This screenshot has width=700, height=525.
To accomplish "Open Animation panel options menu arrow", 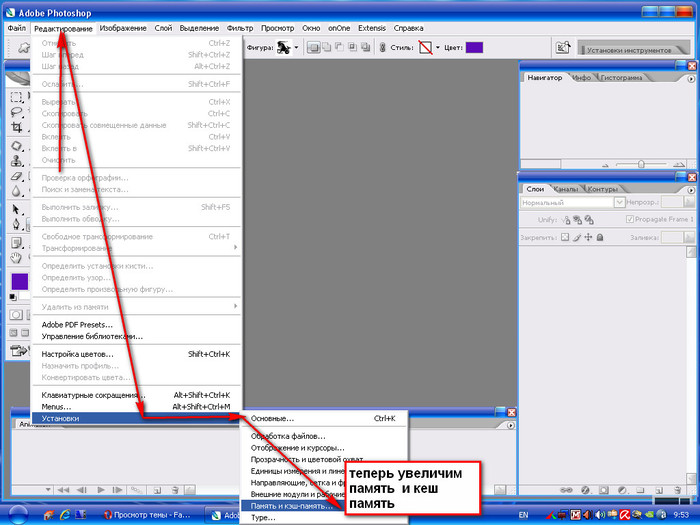I will 511,425.
